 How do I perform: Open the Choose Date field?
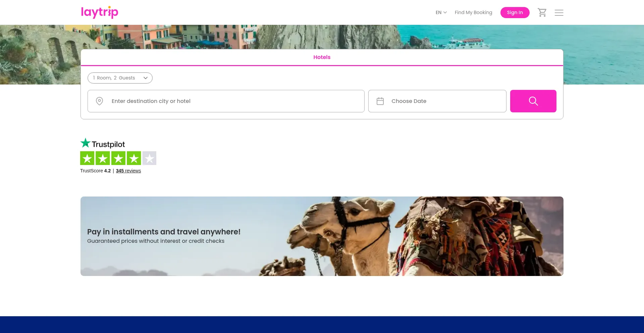click(437, 101)
